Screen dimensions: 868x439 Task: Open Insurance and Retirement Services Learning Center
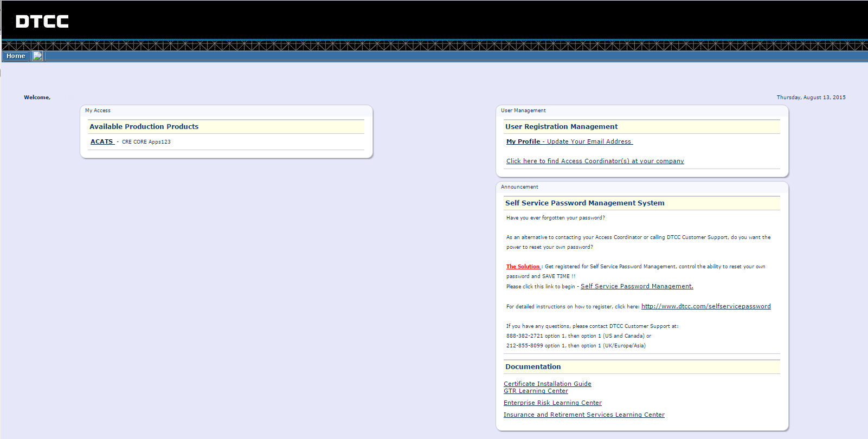pyautogui.click(x=584, y=415)
